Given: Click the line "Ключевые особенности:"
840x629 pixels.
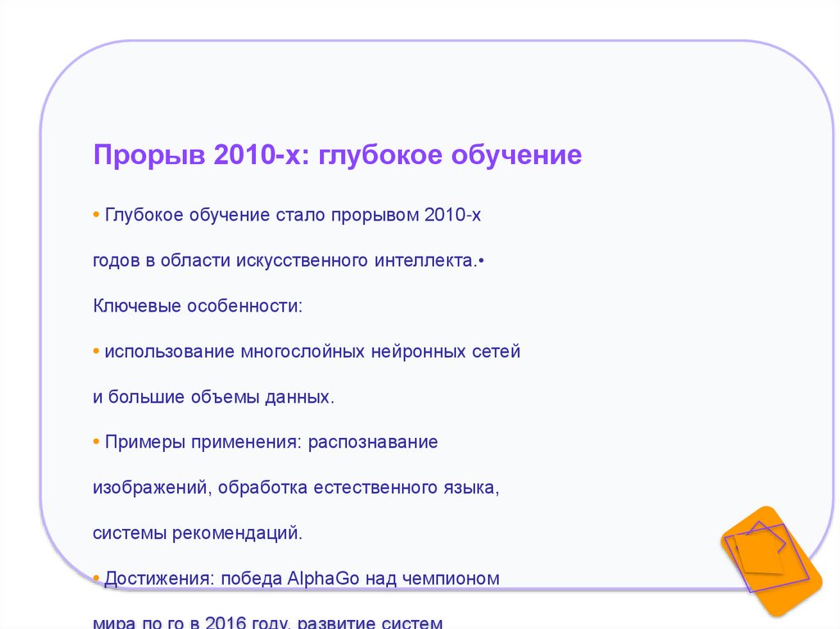Looking at the screenshot, I should point(198,306).
